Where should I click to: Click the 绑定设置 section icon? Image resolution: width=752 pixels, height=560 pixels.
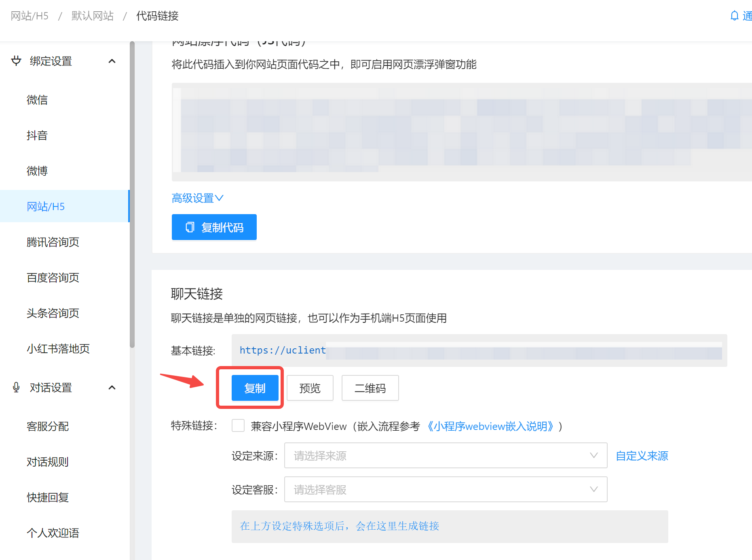pos(16,61)
